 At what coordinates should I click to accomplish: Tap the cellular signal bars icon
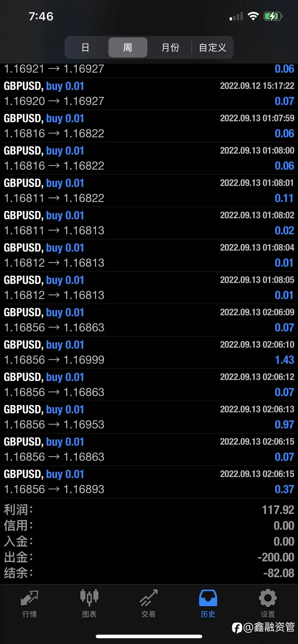click(x=236, y=17)
